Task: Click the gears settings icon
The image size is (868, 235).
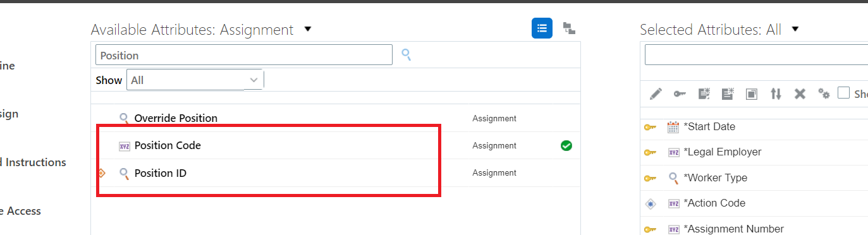Action: click(824, 93)
